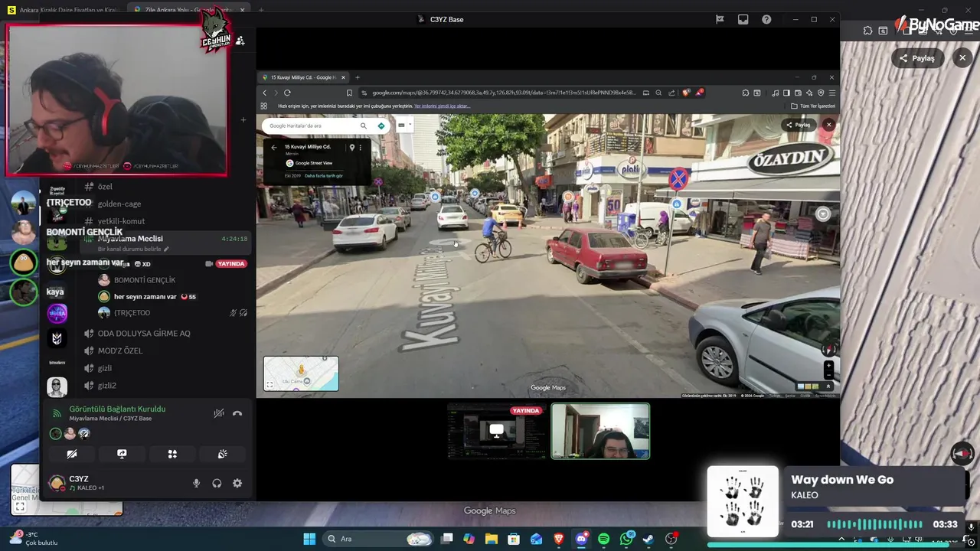Viewport: 980px width, 551px height.
Task: Open Google Maps directions diamond icon
Action: (x=381, y=126)
